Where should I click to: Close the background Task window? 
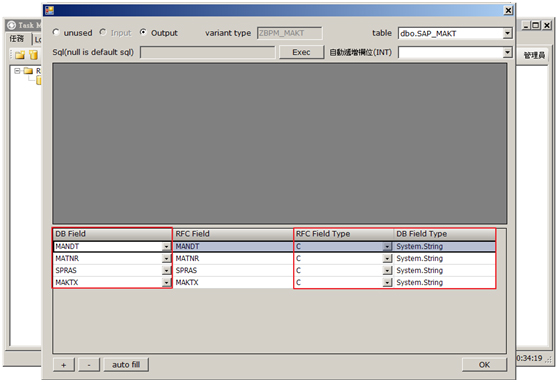pyautogui.click(x=547, y=25)
